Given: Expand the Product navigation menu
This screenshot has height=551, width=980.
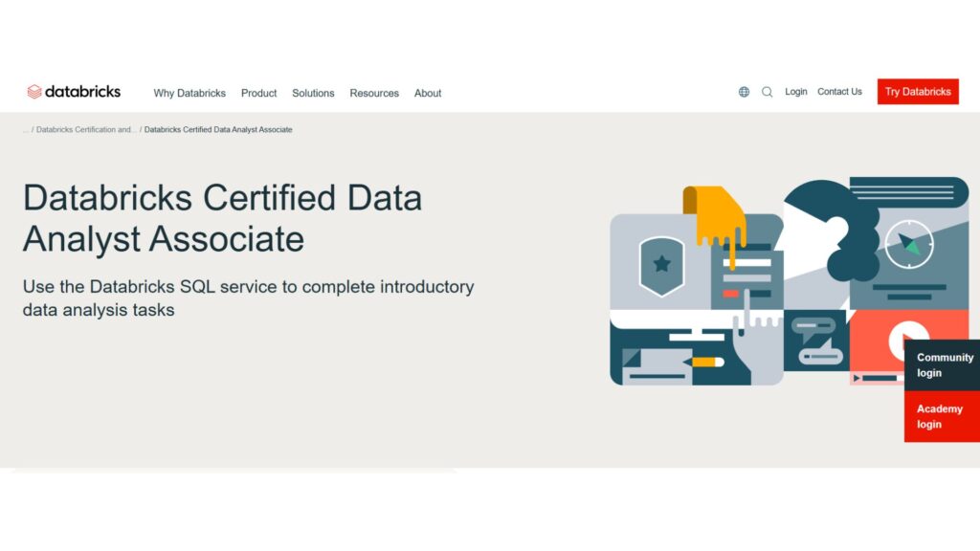Looking at the screenshot, I should pyautogui.click(x=258, y=93).
